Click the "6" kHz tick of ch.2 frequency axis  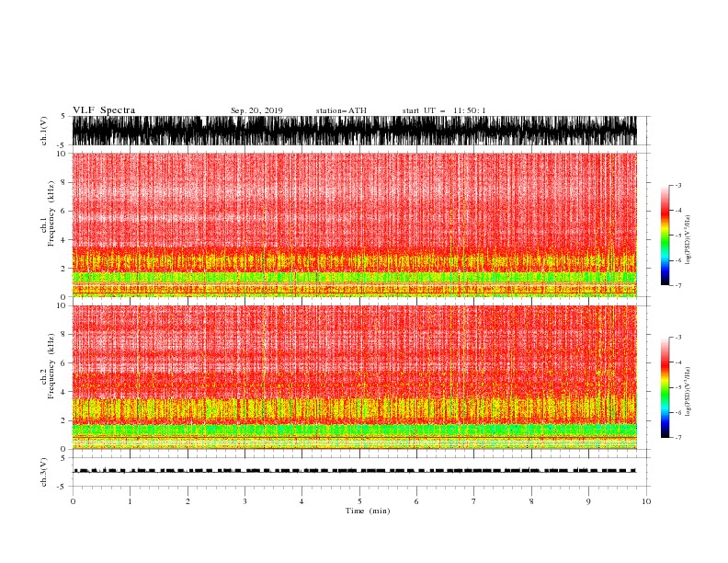tap(64, 363)
